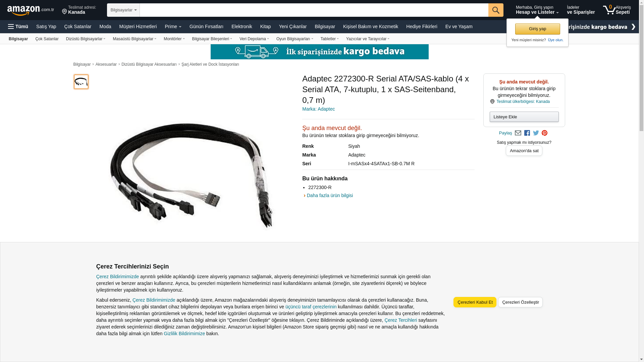Viewport: 644px width, 362px height.
Task: Go to Amazon.com.tr home logo
Action: point(31,10)
